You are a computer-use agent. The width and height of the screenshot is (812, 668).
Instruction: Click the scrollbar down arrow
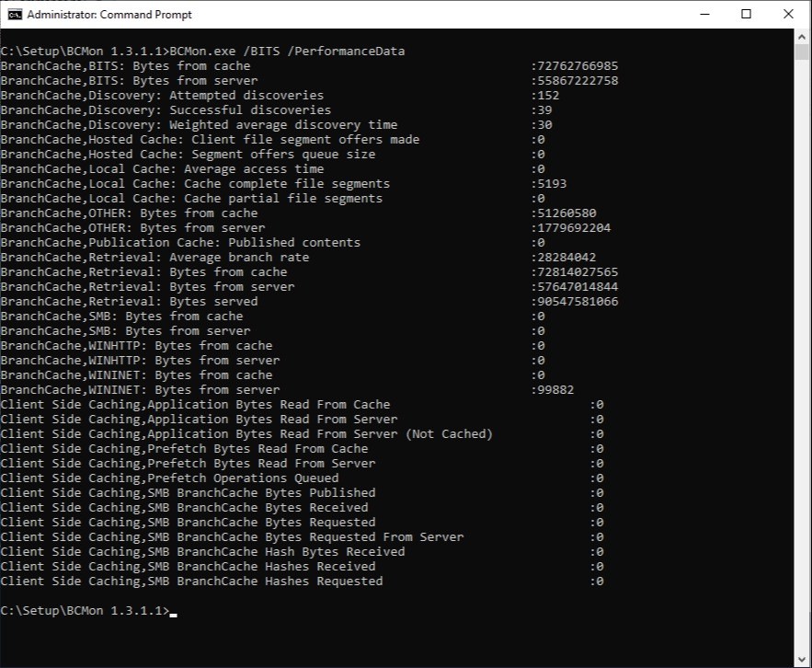(802, 659)
